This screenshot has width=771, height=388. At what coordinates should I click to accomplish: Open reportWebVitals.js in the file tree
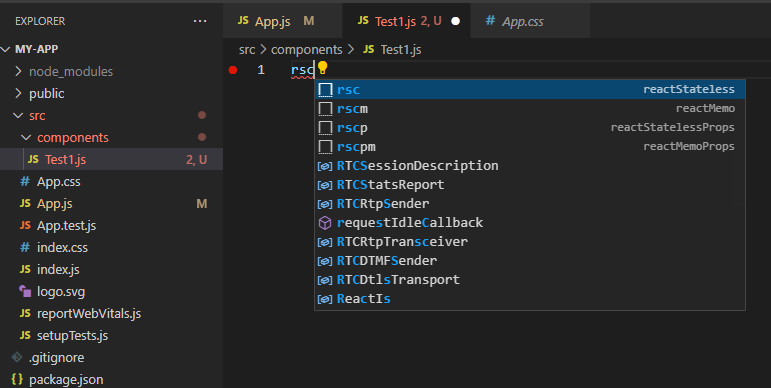[x=111, y=313]
